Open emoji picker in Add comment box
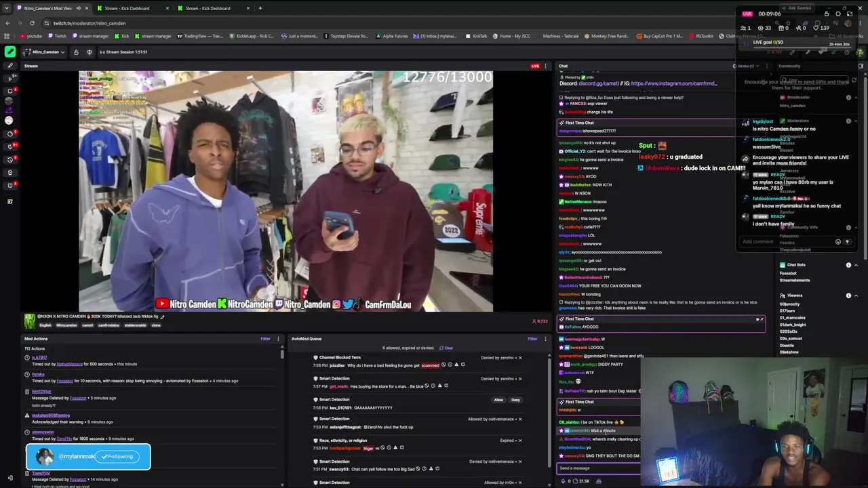868x488 pixels. point(838,242)
